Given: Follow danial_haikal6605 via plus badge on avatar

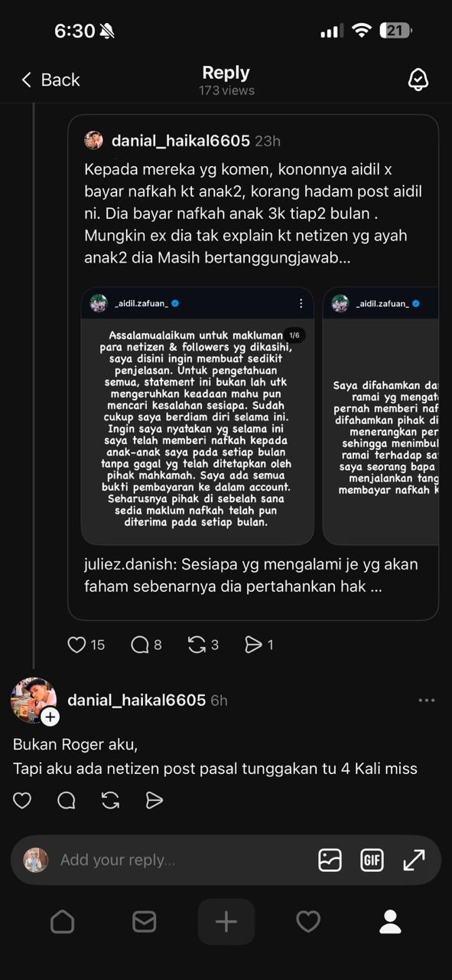Looking at the screenshot, I should [50, 717].
